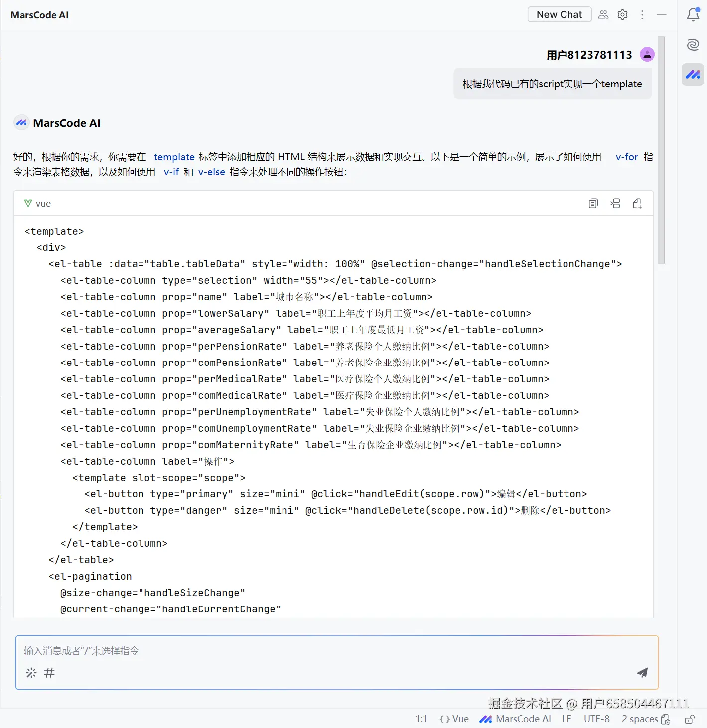Image resolution: width=707 pixels, height=728 pixels.
Task: Open the team members icon
Action: [x=603, y=14]
